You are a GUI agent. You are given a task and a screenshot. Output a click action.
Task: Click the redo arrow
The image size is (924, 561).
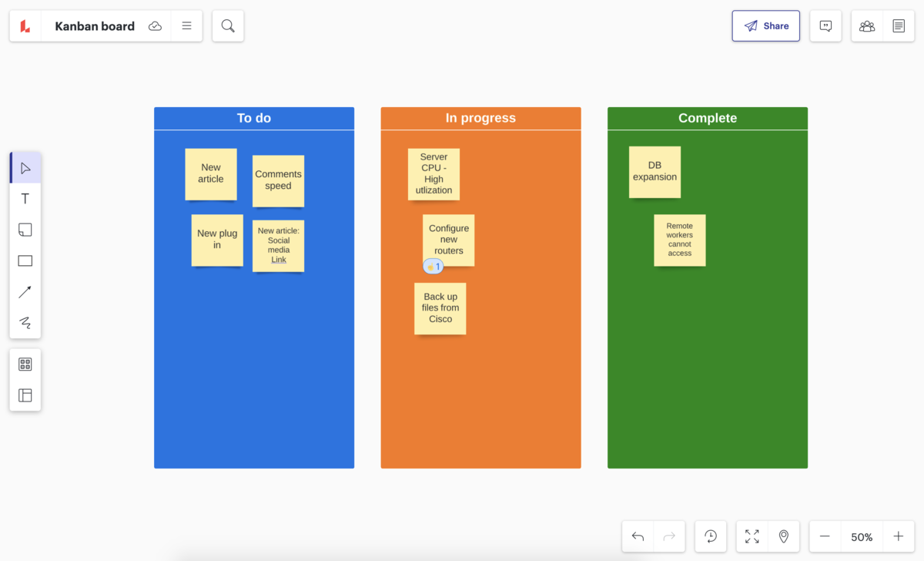click(669, 536)
